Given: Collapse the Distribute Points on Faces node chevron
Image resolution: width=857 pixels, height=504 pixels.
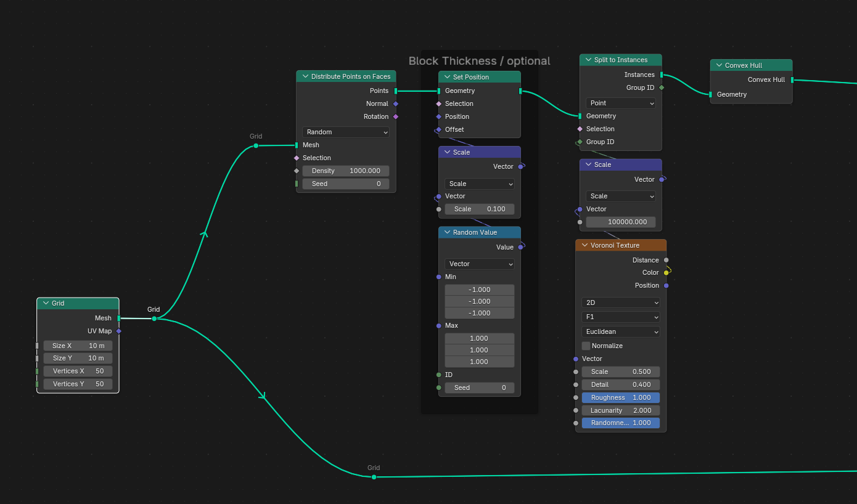Looking at the screenshot, I should click(304, 76).
